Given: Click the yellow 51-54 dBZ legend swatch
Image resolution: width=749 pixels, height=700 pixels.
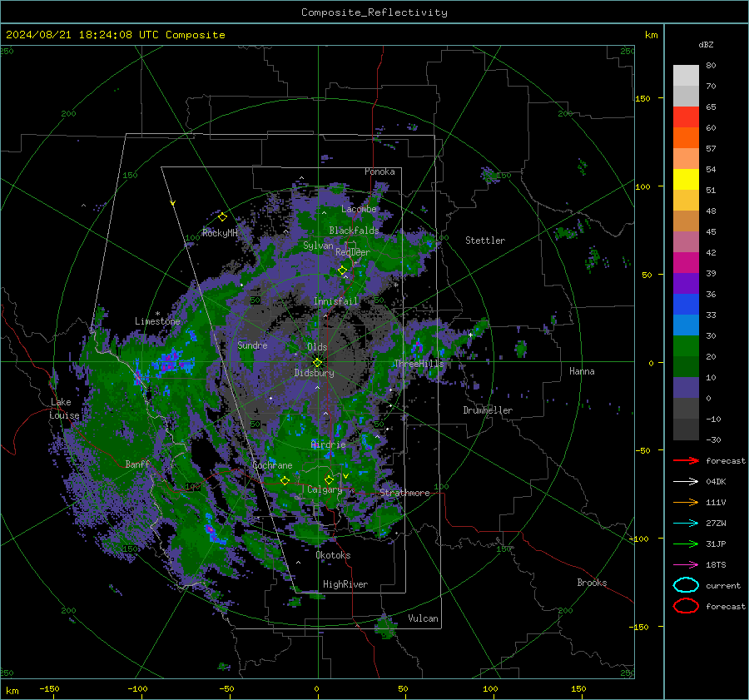Looking at the screenshot, I should [x=686, y=179].
